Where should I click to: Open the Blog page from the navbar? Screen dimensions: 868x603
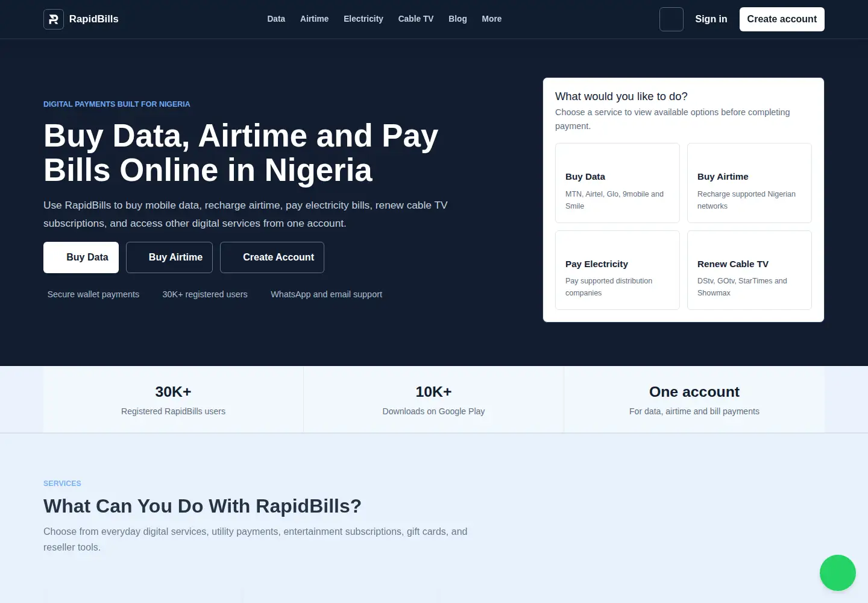pos(458,19)
